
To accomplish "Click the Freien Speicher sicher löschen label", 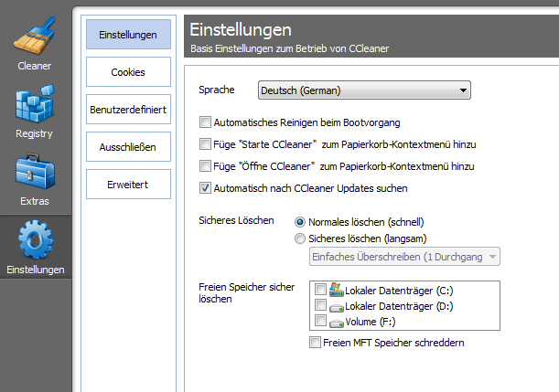I will 247,292.
